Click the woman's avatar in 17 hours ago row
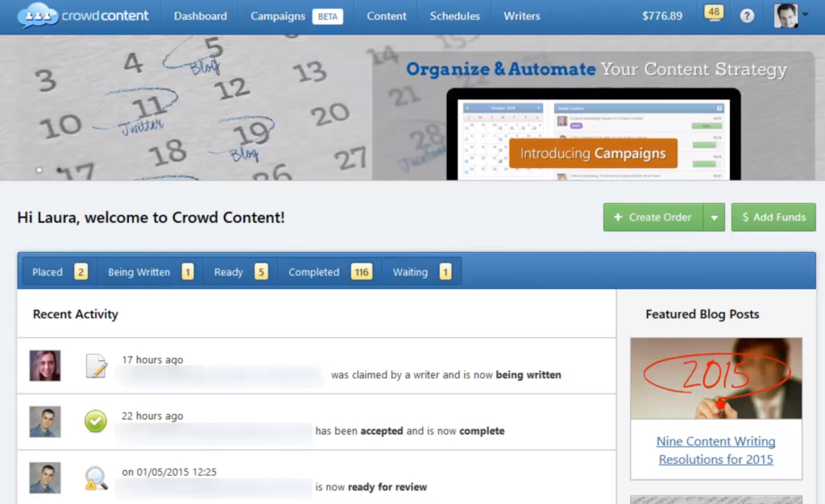Viewport: 825px width, 504px height. [x=45, y=366]
